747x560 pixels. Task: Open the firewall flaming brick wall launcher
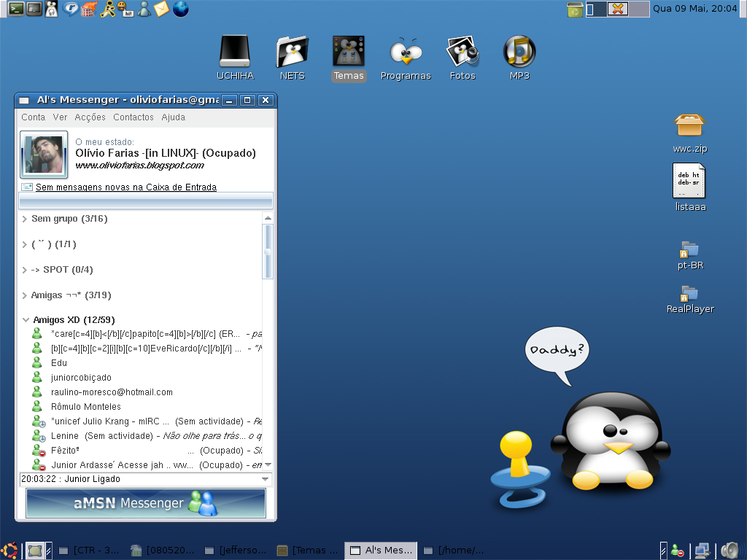tap(88, 9)
